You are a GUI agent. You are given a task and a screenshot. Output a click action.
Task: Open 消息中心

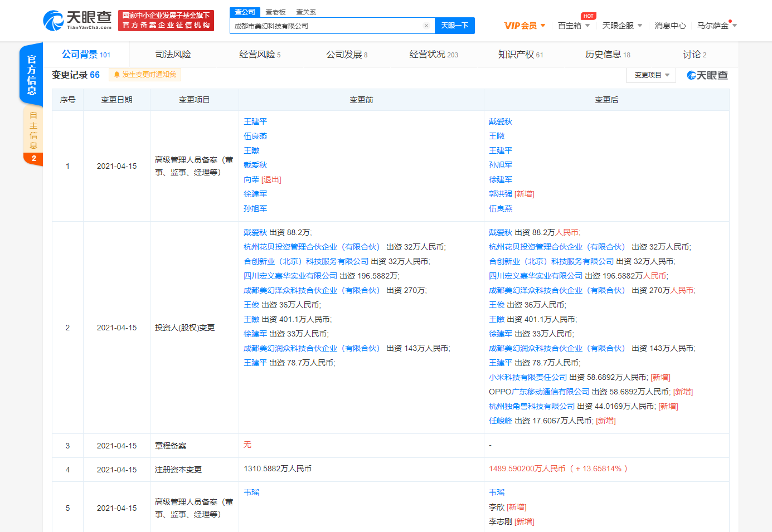pyautogui.click(x=670, y=26)
